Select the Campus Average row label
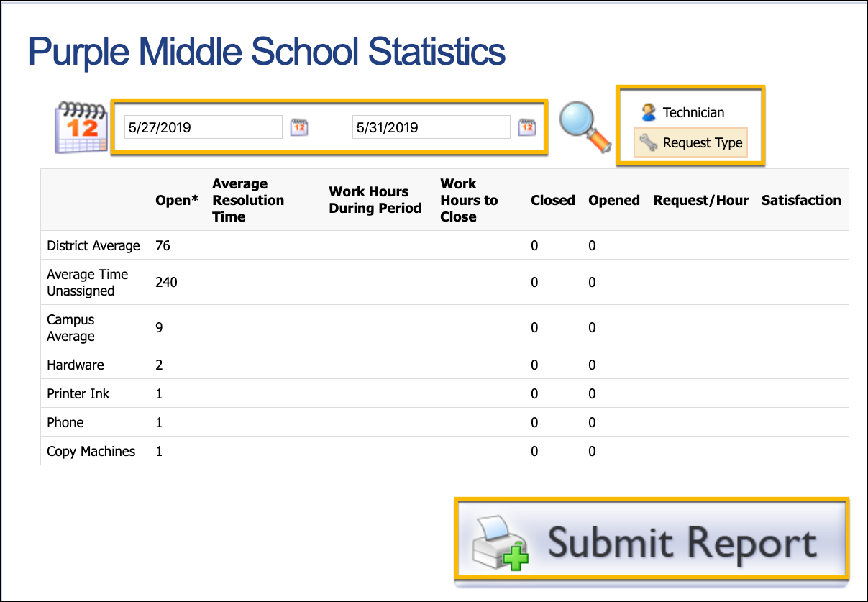The width and height of the screenshot is (868, 602). tap(71, 327)
